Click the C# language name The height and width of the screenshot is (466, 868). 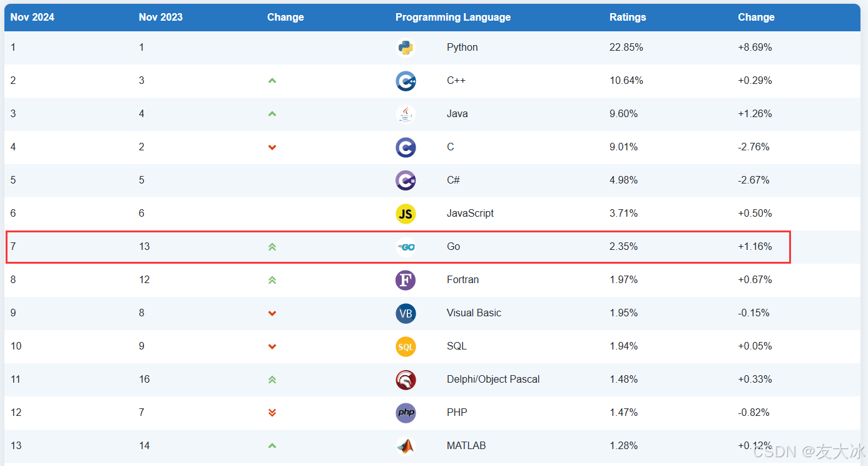coord(454,180)
